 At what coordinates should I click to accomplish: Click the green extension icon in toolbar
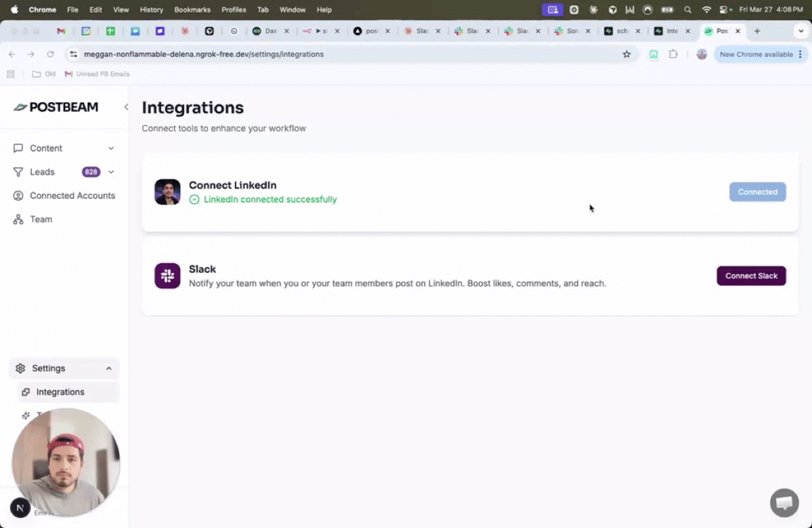654,54
